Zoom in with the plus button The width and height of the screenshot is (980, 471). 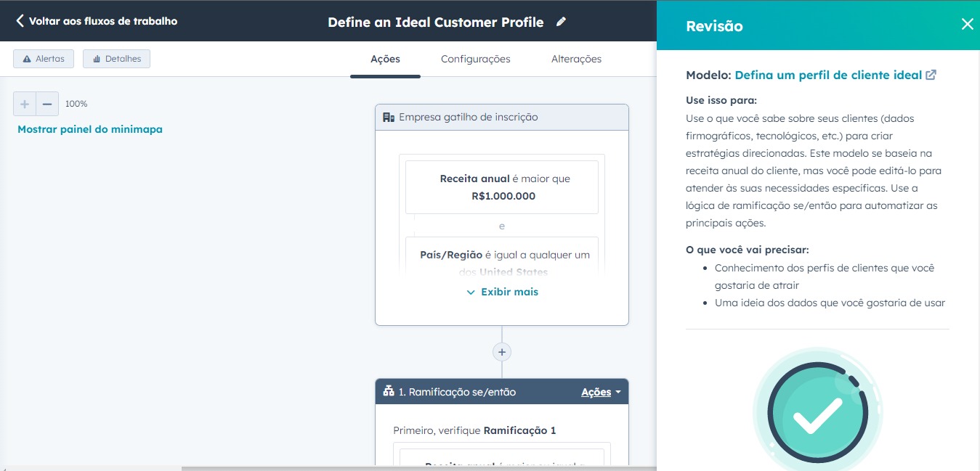(25, 104)
